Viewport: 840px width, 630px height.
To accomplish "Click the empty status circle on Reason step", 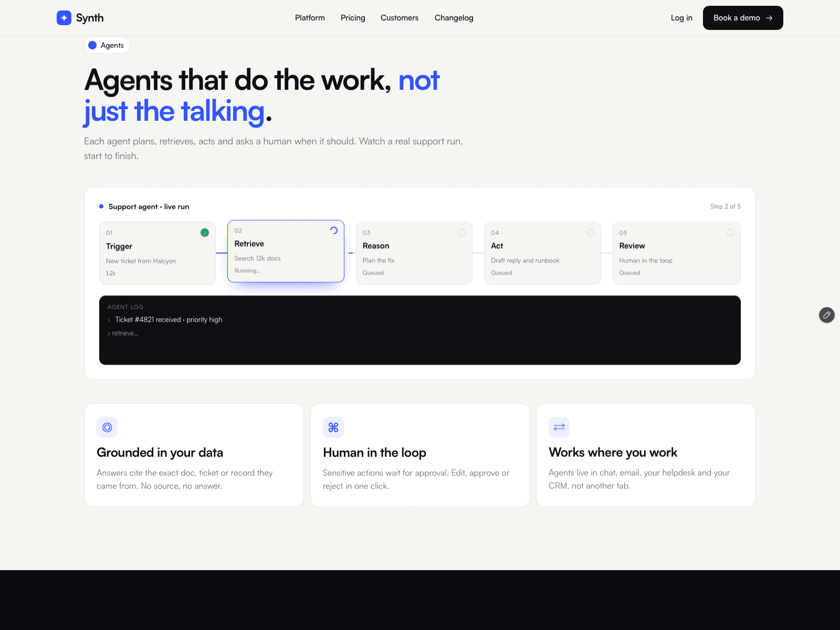I will pyautogui.click(x=462, y=233).
